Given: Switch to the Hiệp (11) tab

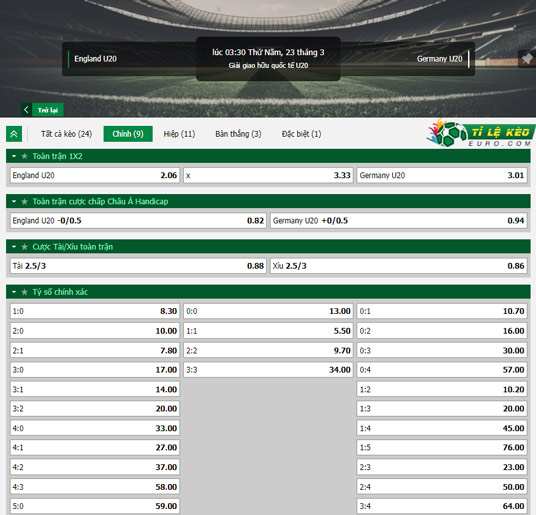Looking at the screenshot, I should click(179, 134).
